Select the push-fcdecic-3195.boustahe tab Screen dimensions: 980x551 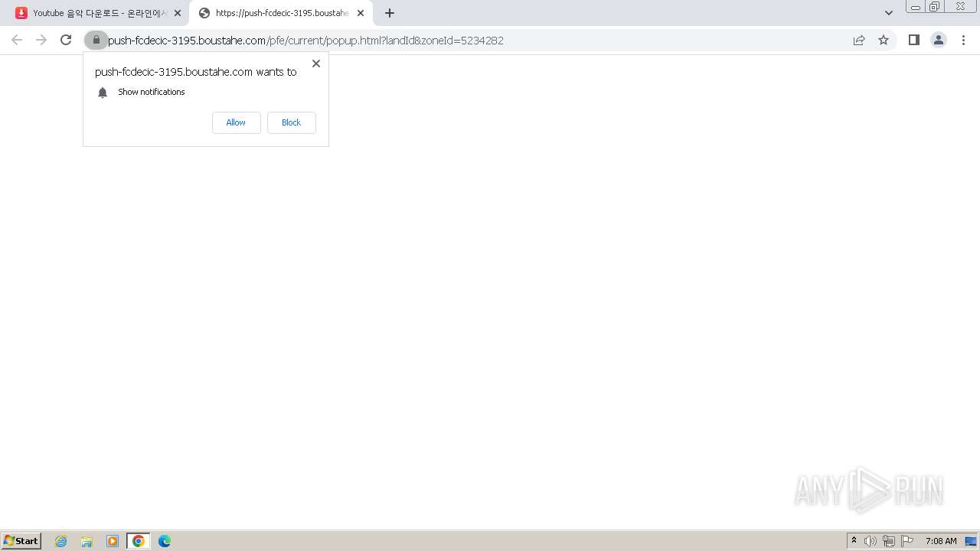click(280, 13)
